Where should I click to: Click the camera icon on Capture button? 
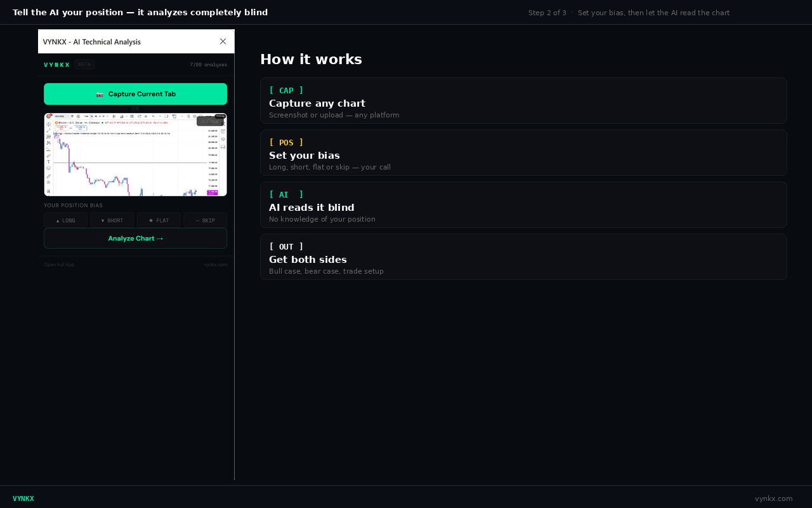[x=100, y=94]
